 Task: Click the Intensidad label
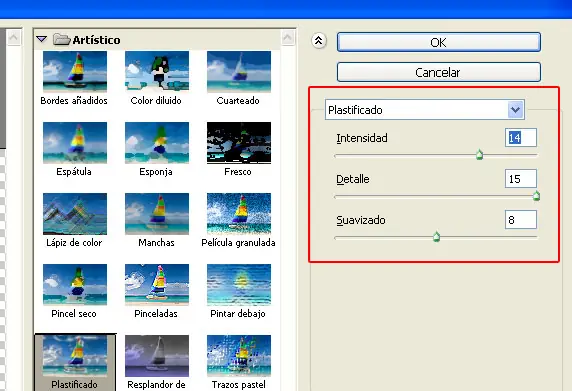(362, 138)
